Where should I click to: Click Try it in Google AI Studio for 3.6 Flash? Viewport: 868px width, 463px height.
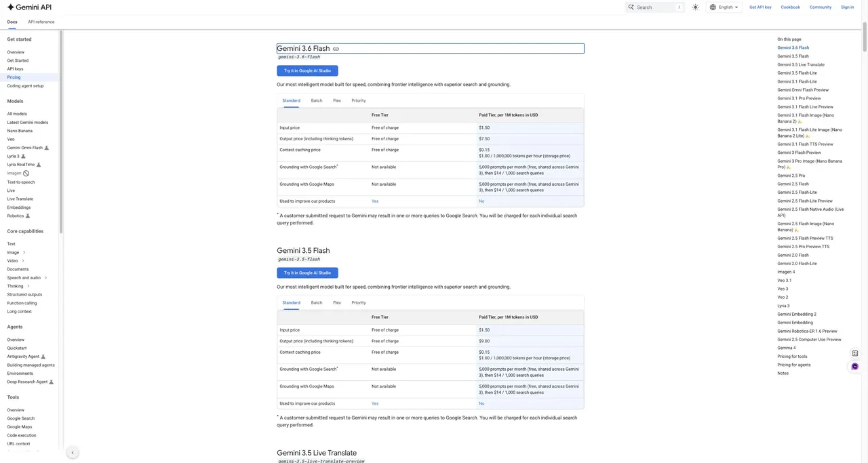click(307, 71)
